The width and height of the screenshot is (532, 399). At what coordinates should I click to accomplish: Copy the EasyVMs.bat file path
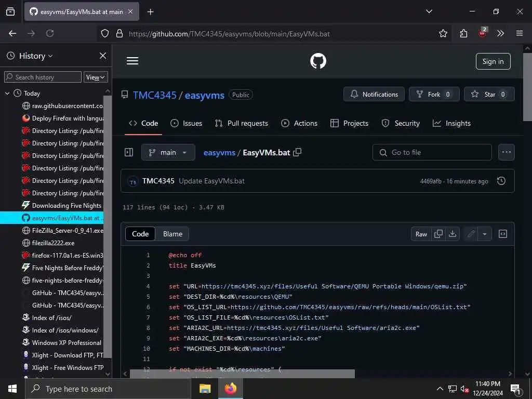click(x=297, y=152)
